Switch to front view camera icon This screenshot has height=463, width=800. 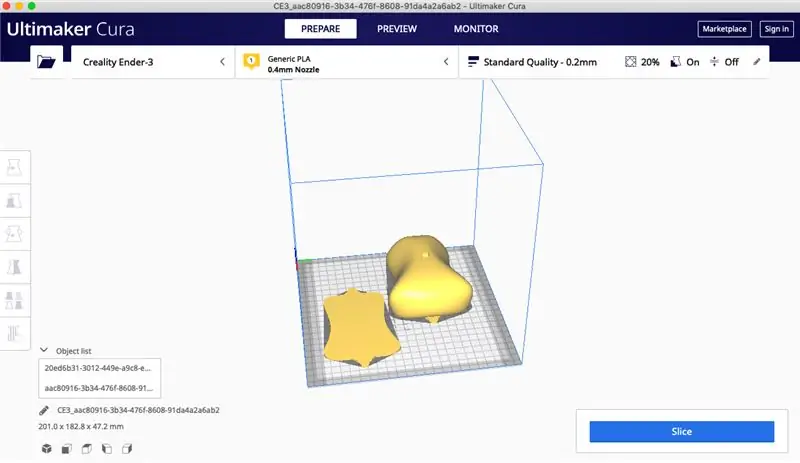[66, 449]
